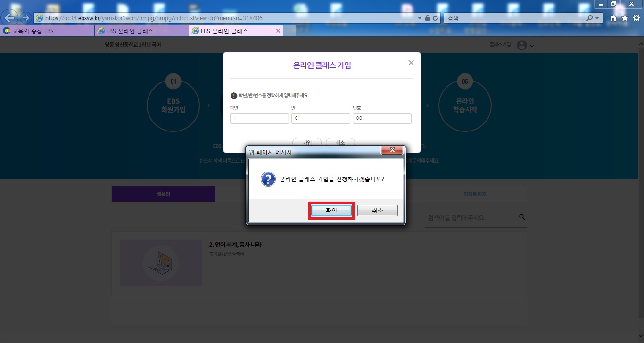Click the magnifier icon in browser search box
Image resolution: width=644 pixels, height=343 pixels.
(589, 18)
